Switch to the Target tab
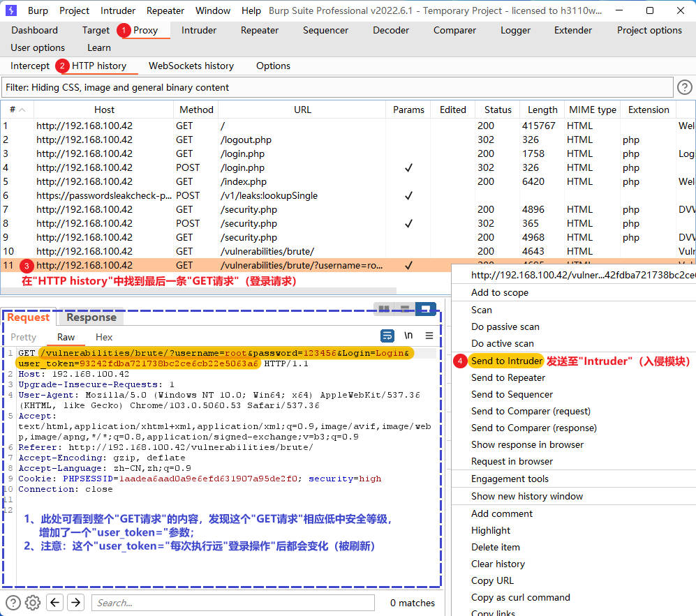The image size is (696, 616). (x=96, y=30)
